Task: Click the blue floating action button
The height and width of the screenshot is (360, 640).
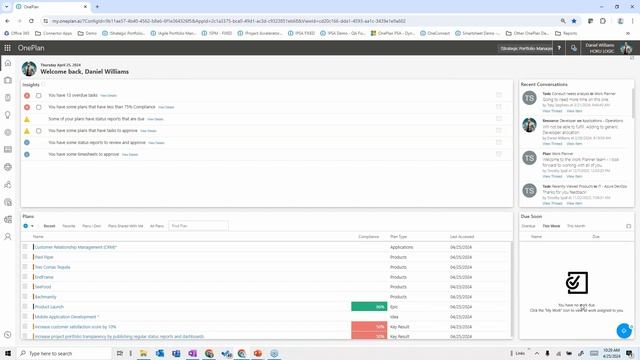Action: click(x=624, y=331)
